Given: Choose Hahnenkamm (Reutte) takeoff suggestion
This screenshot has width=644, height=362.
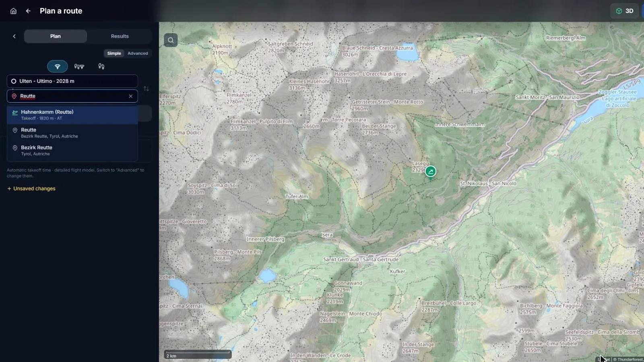Looking at the screenshot, I should [72, 115].
